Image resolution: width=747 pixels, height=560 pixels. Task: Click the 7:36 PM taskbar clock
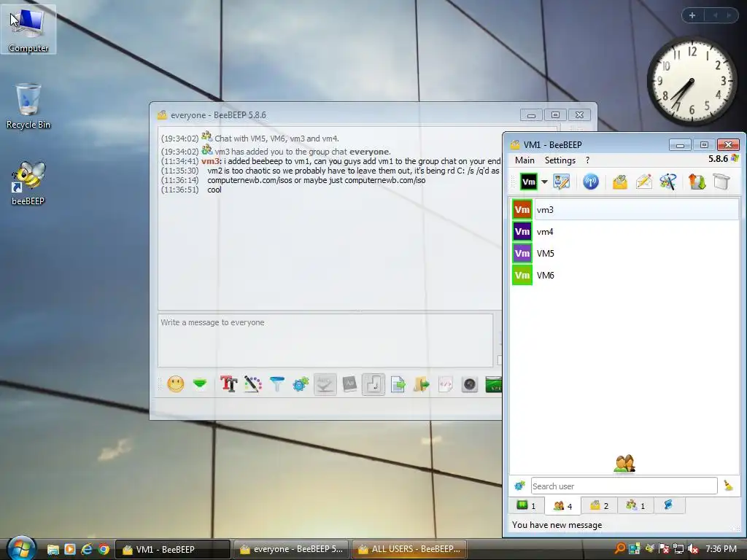coord(721,549)
